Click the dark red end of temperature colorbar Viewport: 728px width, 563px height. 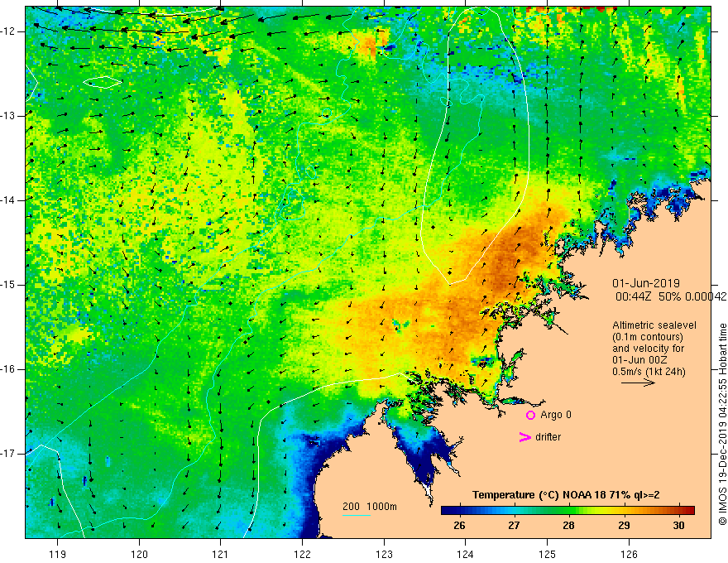(x=689, y=510)
